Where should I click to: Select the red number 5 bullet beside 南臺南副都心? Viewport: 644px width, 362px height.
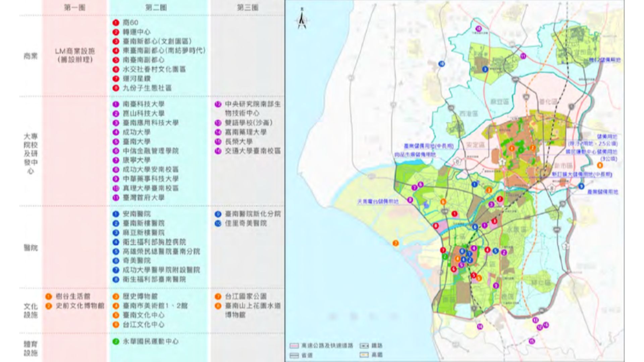click(116, 60)
